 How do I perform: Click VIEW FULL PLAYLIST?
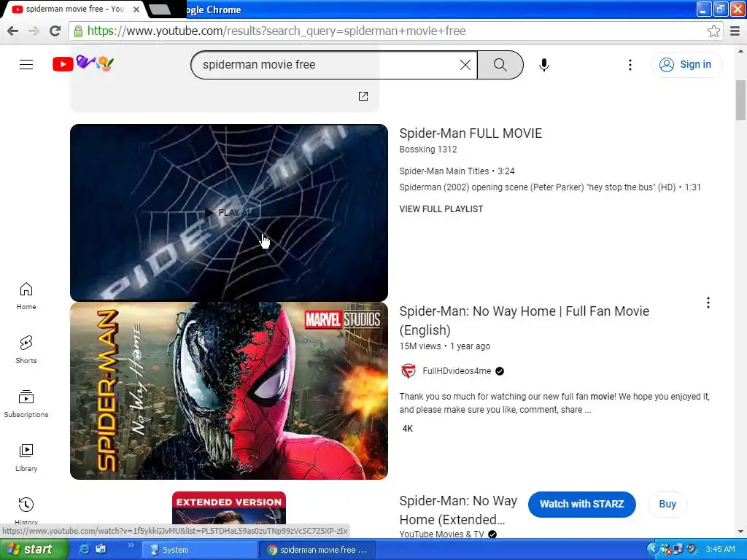point(441,209)
